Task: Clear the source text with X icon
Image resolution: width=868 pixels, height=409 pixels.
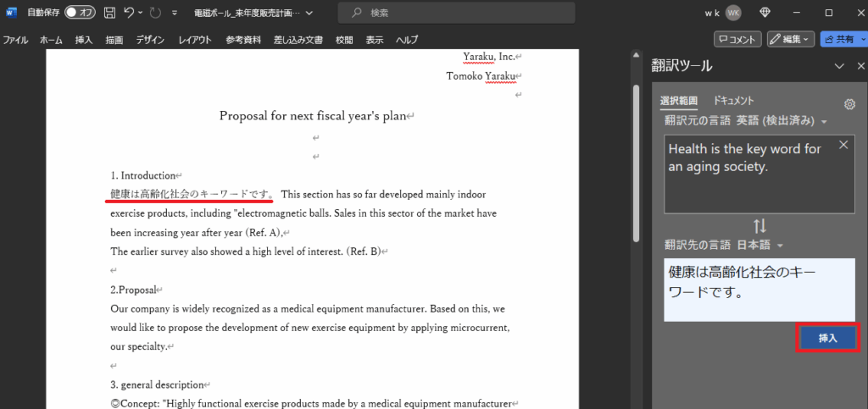Action: [843, 145]
